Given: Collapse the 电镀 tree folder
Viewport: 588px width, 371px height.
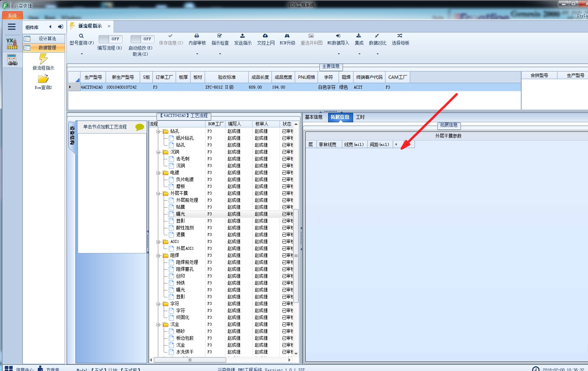Looking at the screenshot, I should [158, 173].
